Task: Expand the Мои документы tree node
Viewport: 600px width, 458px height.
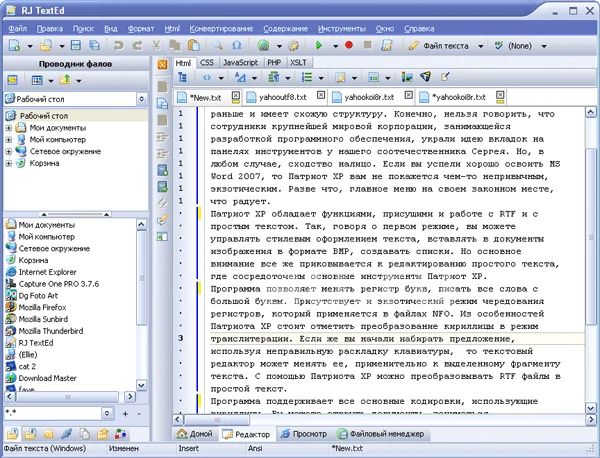Action: (x=9, y=128)
